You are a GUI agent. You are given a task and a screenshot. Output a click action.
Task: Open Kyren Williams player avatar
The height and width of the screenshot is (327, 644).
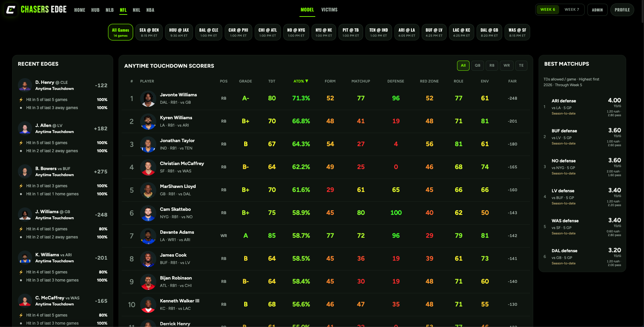pos(148,122)
